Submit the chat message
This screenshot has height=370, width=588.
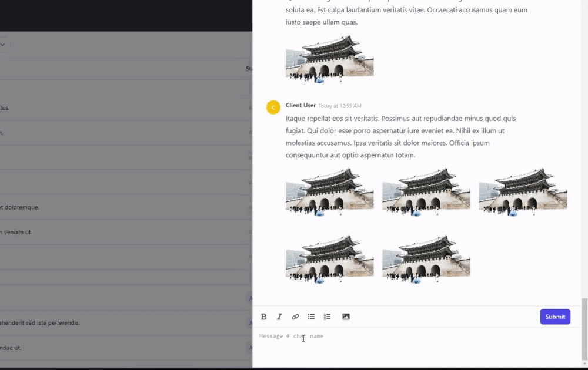554,317
